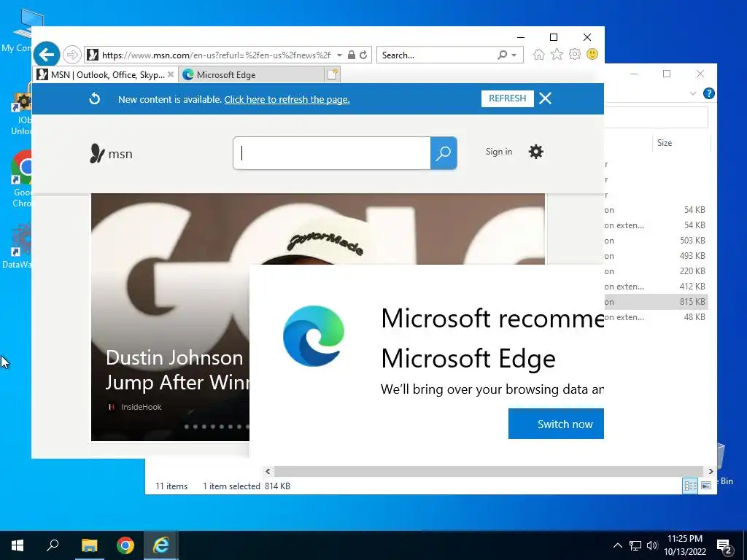Select the 503 KB file row

[x=656, y=241]
